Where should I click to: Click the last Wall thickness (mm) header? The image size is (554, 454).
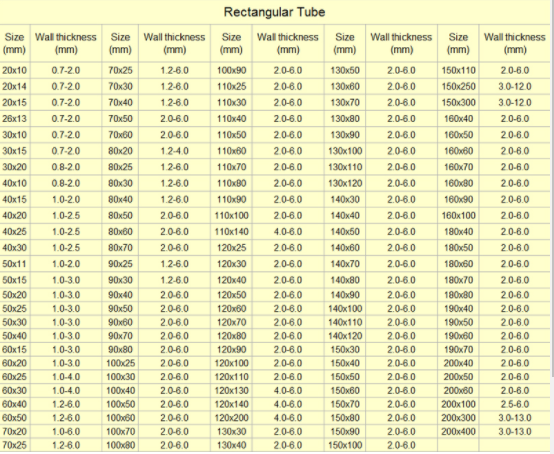[515, 43]
